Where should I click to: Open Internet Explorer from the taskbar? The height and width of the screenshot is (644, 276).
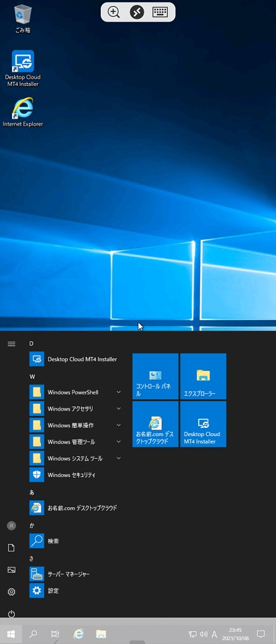point(78,634)
